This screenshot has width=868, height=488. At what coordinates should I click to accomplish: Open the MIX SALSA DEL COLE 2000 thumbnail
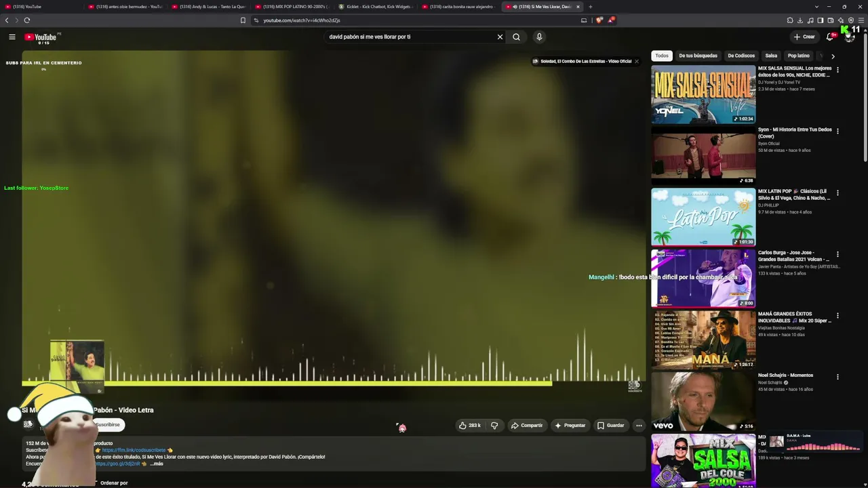703,461
